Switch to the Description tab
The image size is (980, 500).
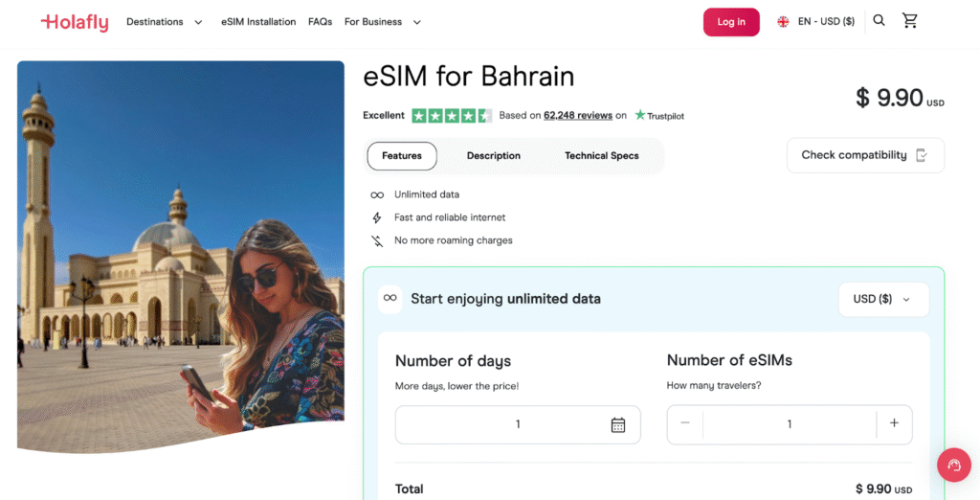[x=494, y=156]
